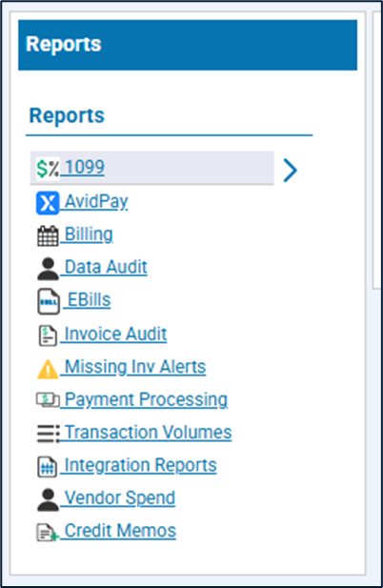Open the Data Audit report link
This screenshot has width=383, height=588.
click(106, 268)
